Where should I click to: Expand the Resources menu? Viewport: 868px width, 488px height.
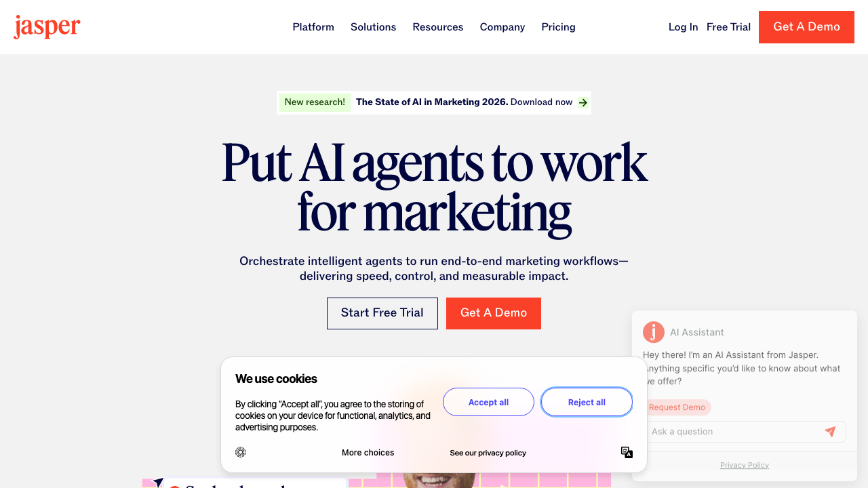point(438,27)
